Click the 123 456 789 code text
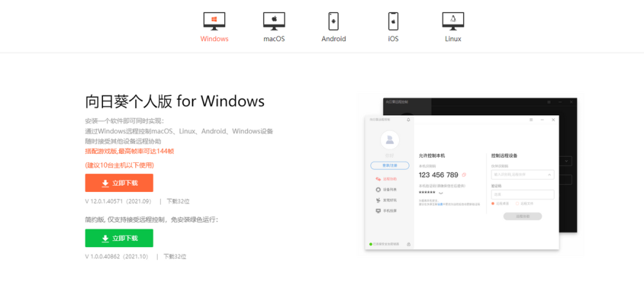 click(x=438, y=175)
